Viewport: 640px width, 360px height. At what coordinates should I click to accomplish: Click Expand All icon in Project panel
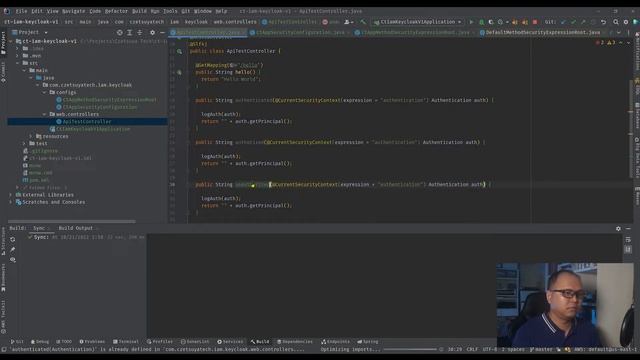pos(129,32)
